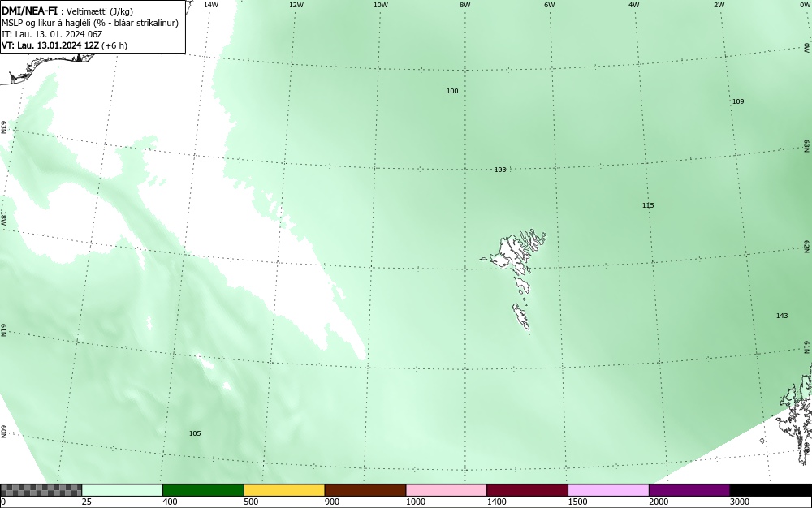Click the legend value 900
This screenshot has height=508, width=812.
[332, 502]
